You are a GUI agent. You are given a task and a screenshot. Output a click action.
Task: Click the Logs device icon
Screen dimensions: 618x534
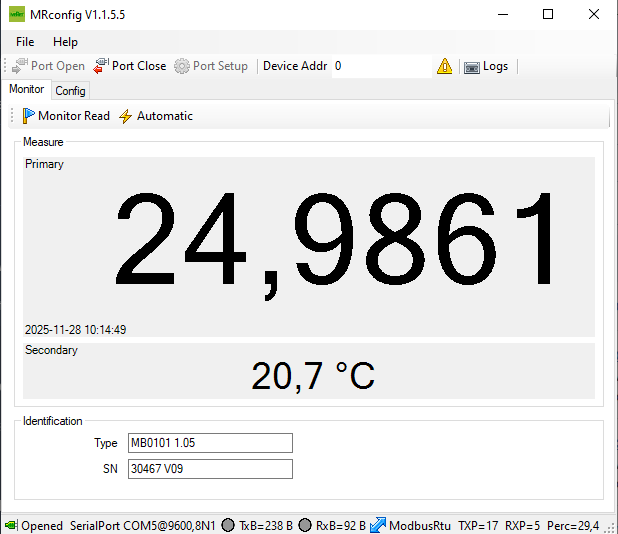(472, 67)
